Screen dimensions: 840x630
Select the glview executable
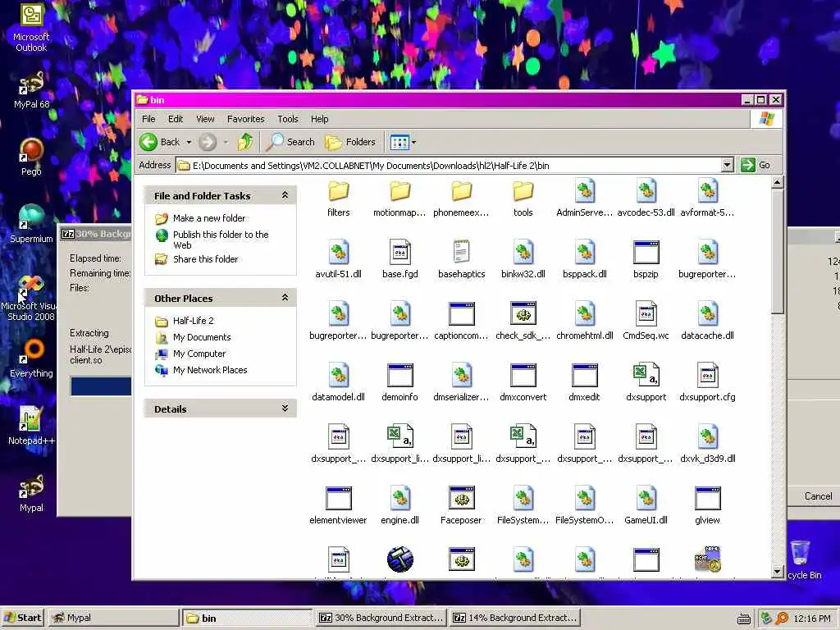coord(708,506)
